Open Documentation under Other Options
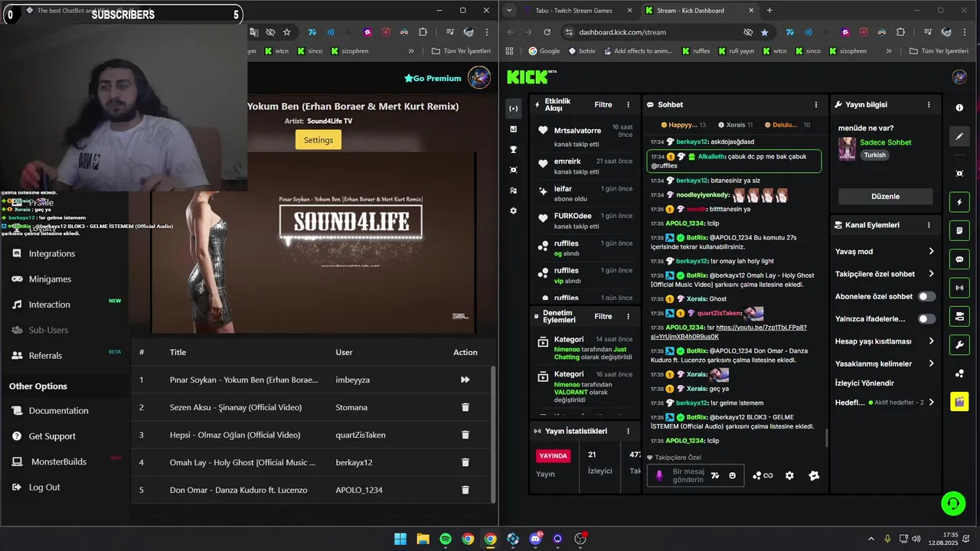980x551 pixels. click(58, 411)
